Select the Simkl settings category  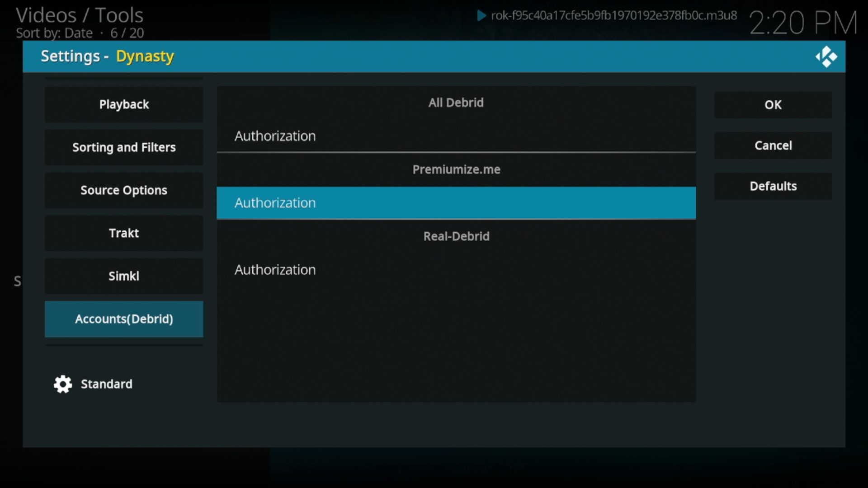pyautogui.click(x=124, y=276)
